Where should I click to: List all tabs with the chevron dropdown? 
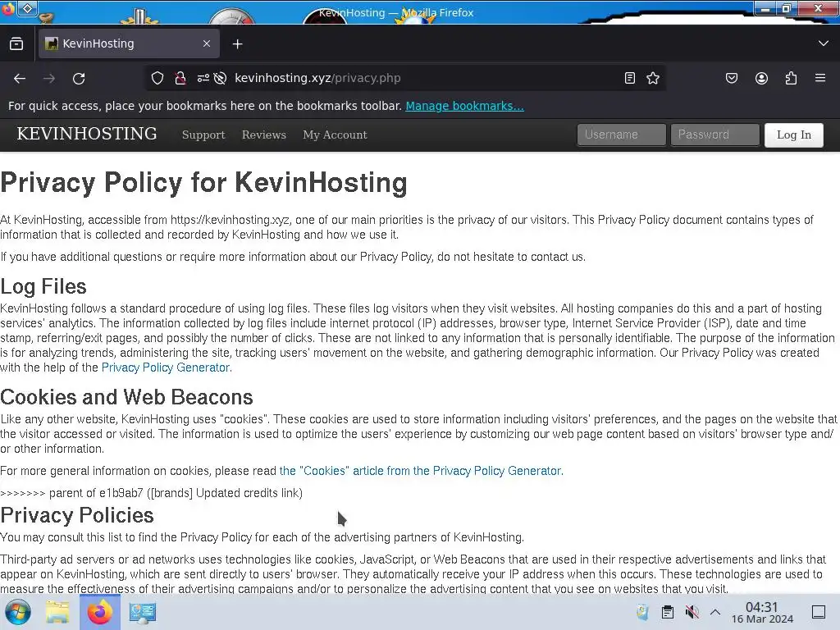[824, 43]
